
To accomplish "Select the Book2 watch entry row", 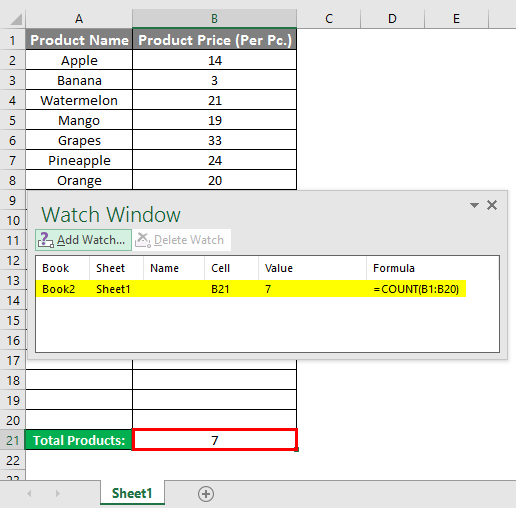I will pos(251,289).
